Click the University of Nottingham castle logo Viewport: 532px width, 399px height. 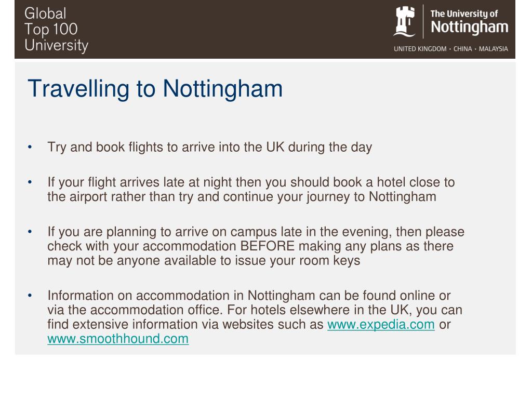(404, 21)
